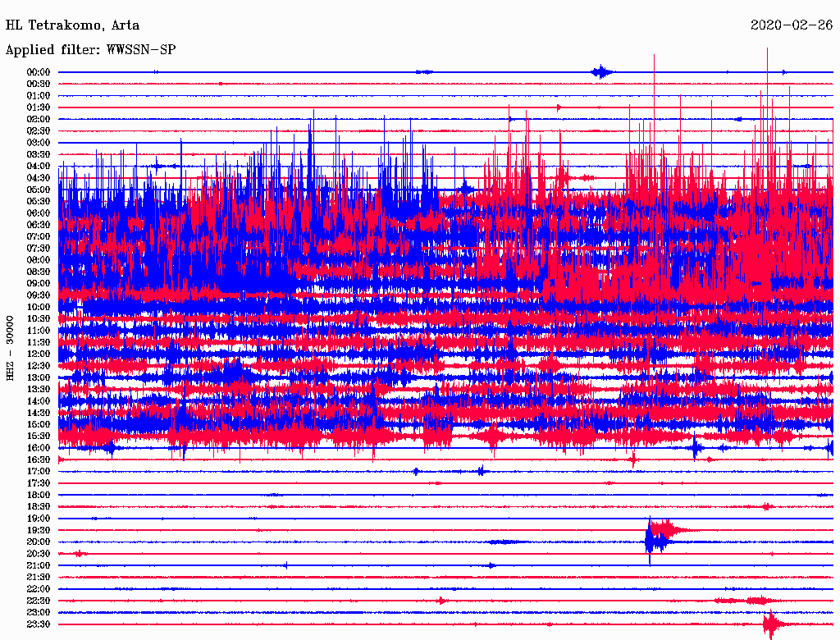Select the 04:00 time label

tap(39, 167)
